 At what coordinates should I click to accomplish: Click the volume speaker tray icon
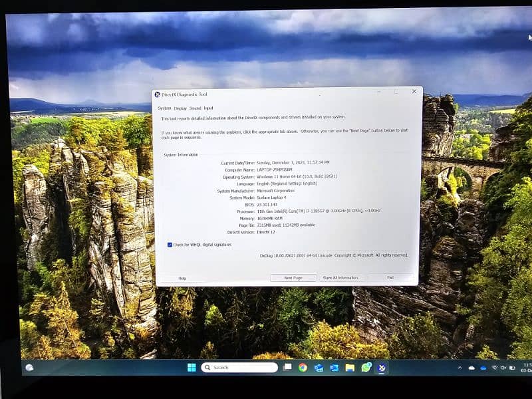(503, 368)
